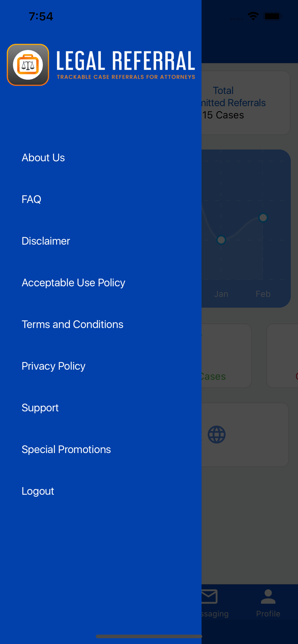Screen dimensions: 298x644
Task: Select the Disclaimer entry
Action: [46, 241]
